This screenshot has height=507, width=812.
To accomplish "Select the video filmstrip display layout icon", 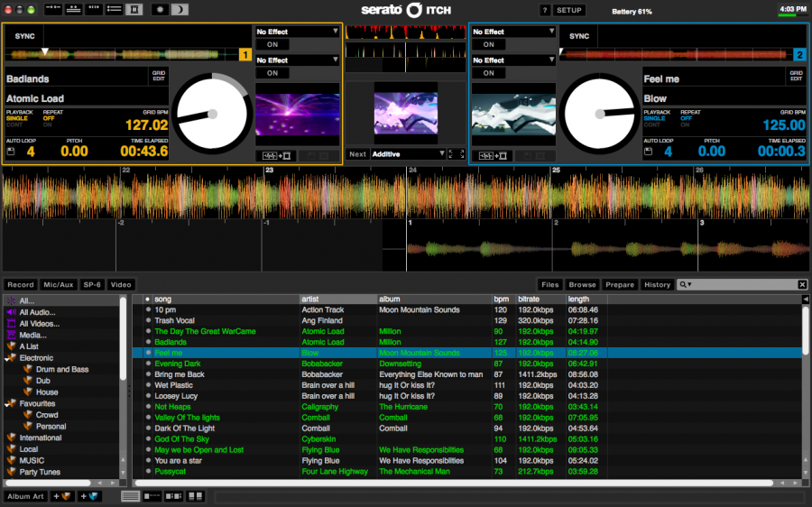I will [134, 9].
